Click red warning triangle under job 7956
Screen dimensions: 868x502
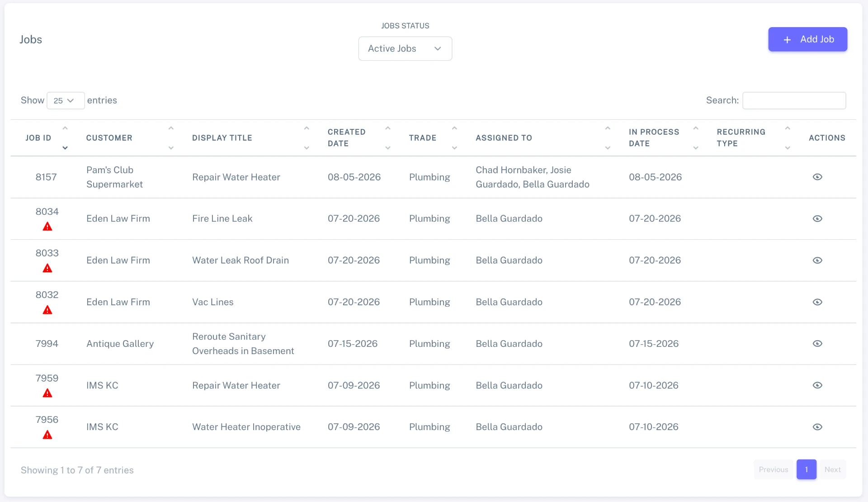click(x=47, y=435)
